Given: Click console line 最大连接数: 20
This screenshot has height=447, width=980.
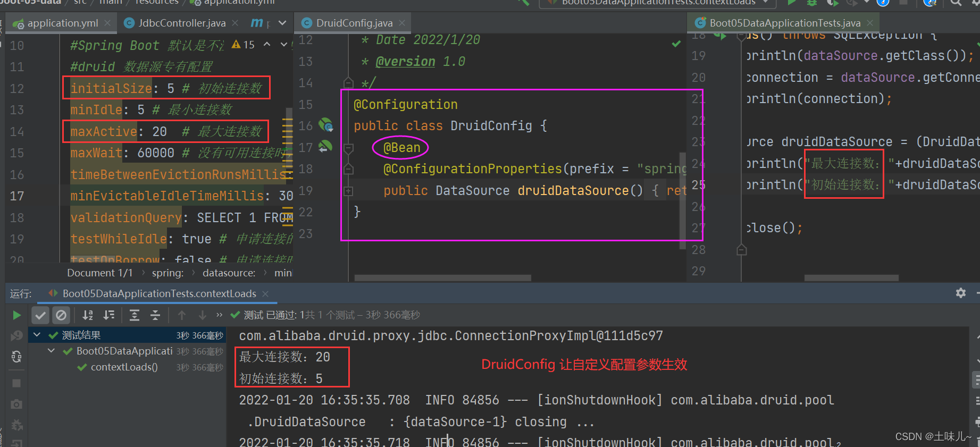Looking at the screenshot, I should point(284,357).
